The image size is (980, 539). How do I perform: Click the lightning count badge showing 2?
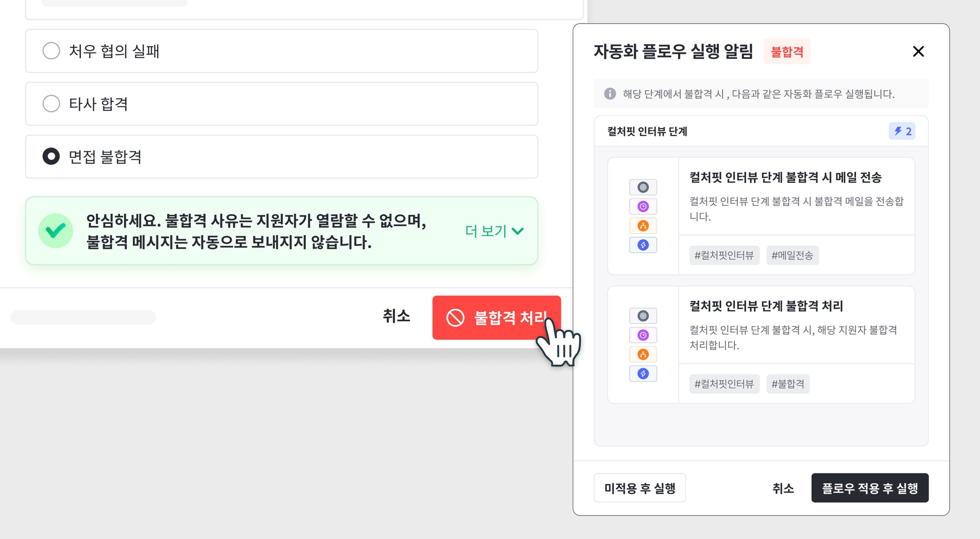click(902, 131)
